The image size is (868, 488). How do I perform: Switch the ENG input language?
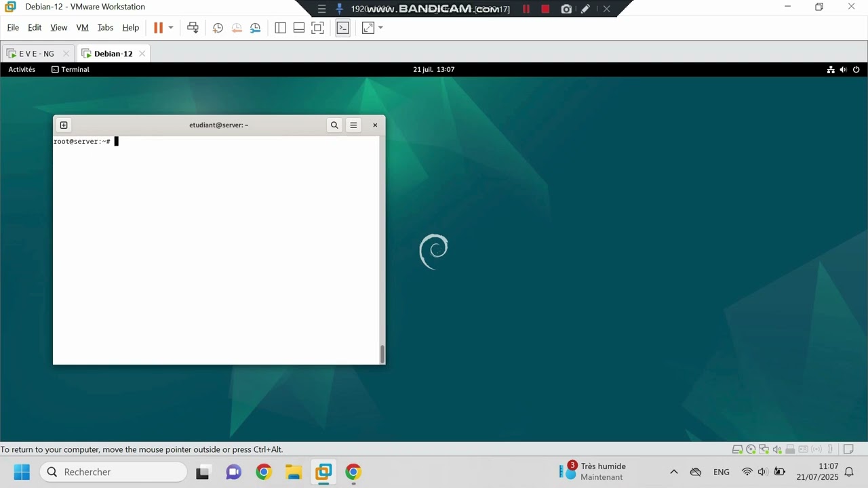coord(722,472)
